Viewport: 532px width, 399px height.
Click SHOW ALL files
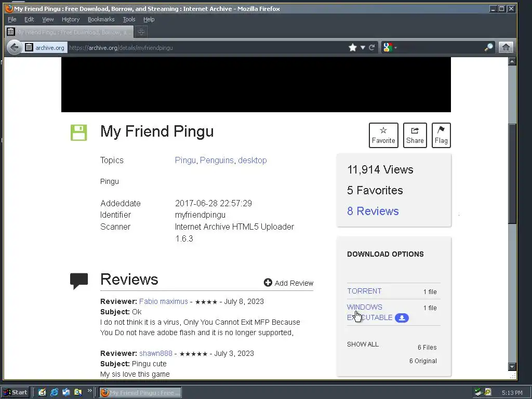(x=363, y=344)
